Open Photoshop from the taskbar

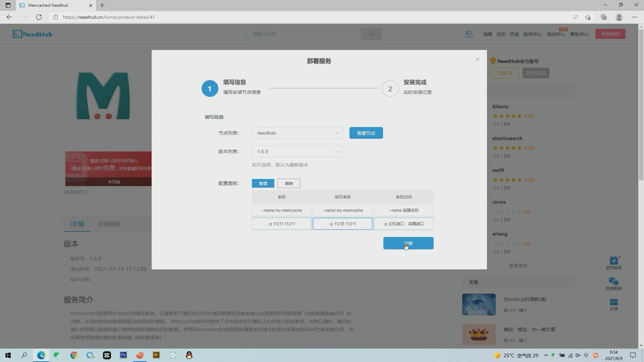click(x=123, y=355)
